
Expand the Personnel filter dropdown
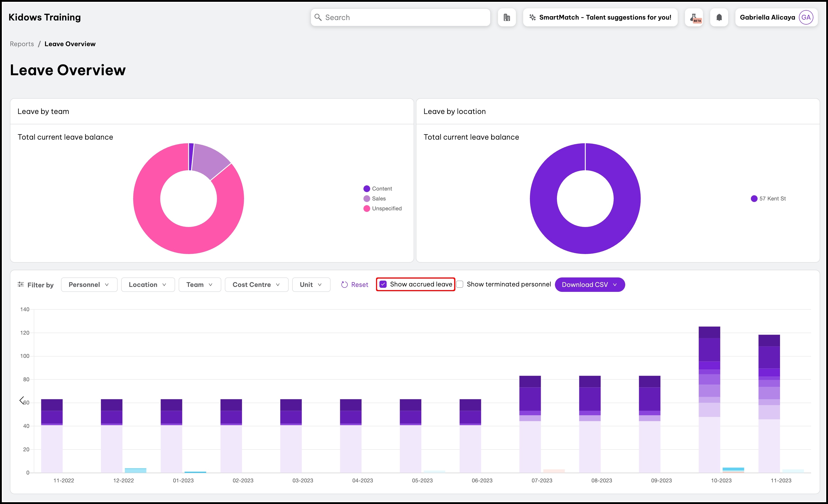[x=89, y=285]
